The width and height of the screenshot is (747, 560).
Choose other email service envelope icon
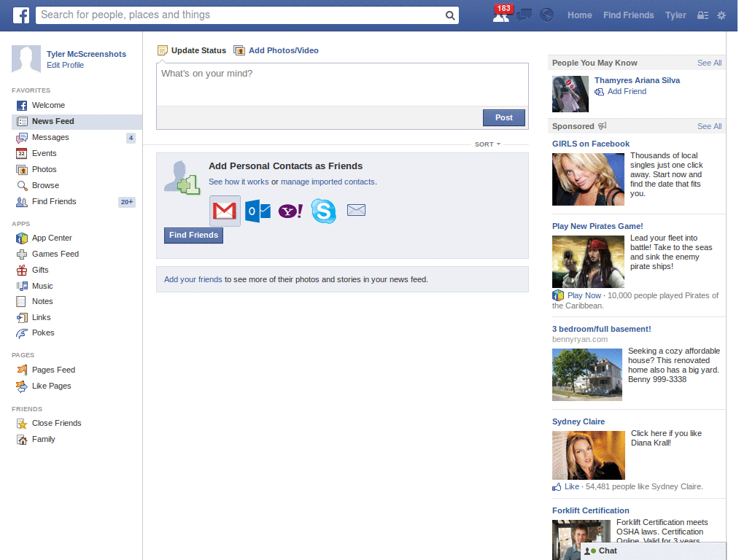click(356, 210)
